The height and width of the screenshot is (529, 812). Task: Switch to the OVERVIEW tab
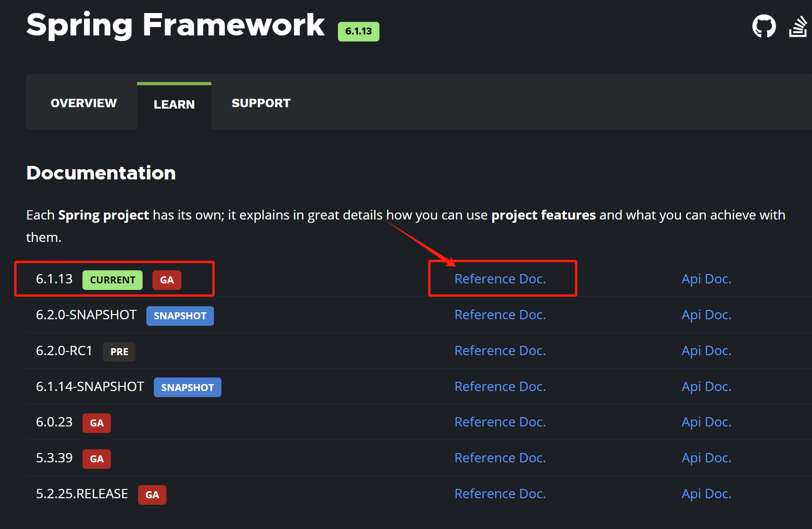pyautogui.click(x=83, y=103)
